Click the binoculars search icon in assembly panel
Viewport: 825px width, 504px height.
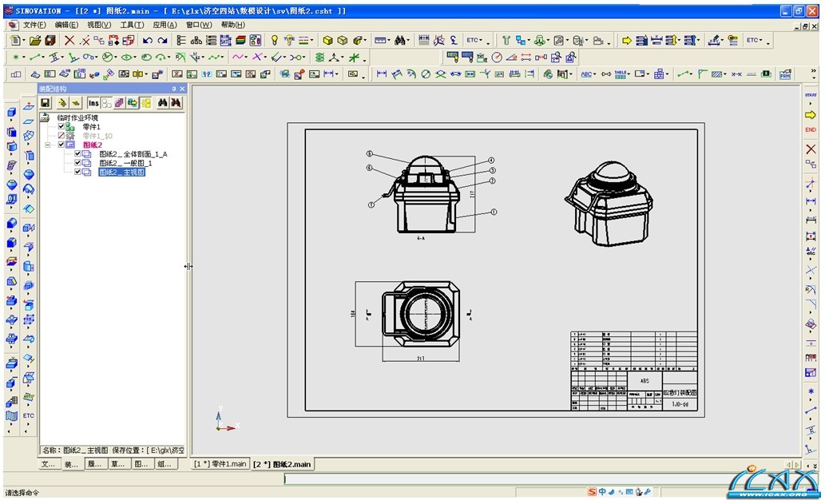(162, 103)
